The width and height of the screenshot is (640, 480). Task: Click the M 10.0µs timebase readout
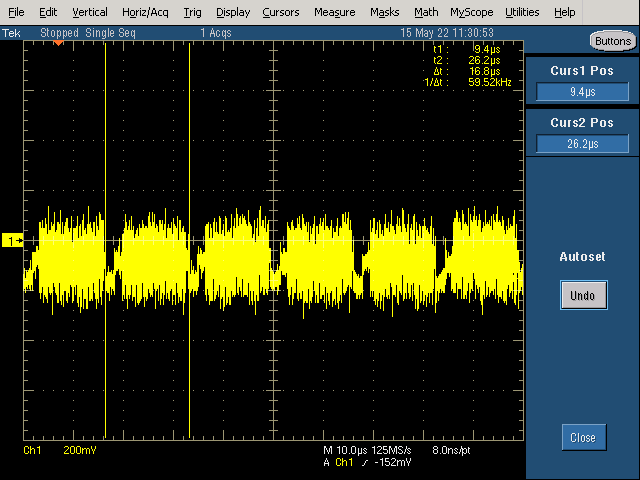(345, 450)
